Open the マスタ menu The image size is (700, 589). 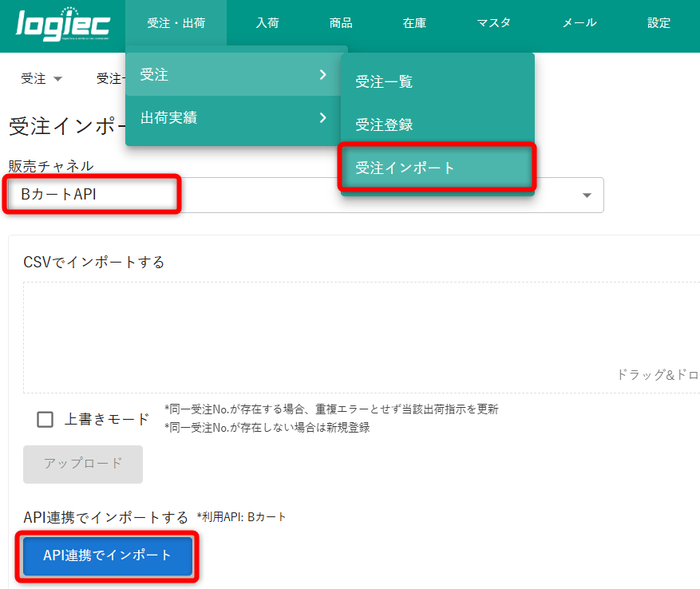pos(493,23)
